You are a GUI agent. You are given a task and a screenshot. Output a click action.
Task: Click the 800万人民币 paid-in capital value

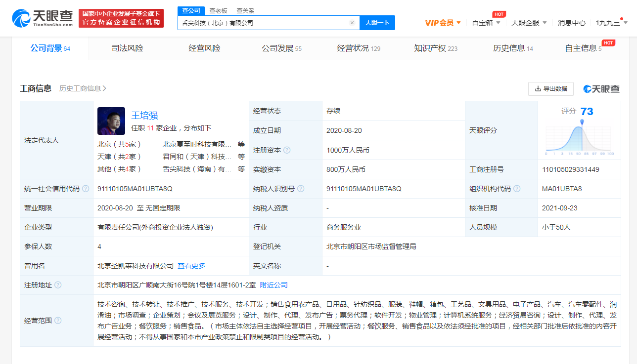[x=346, y=169]
